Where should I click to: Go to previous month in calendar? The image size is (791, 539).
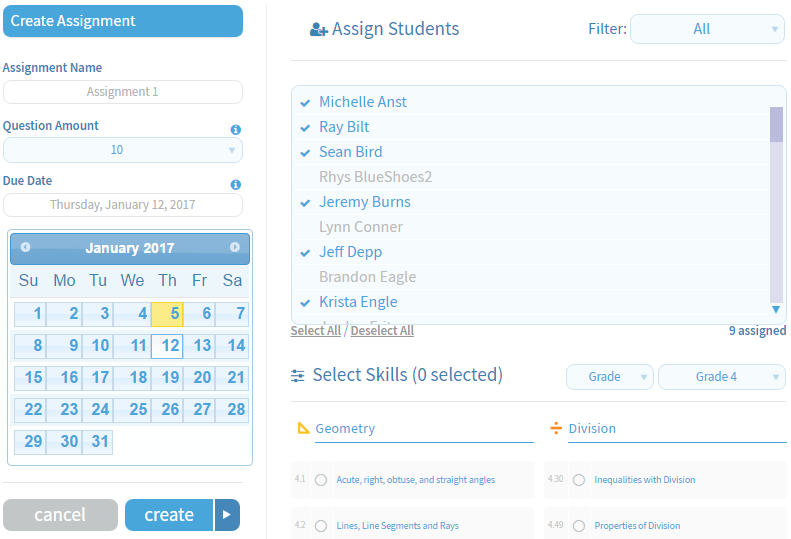click(25, 248)
